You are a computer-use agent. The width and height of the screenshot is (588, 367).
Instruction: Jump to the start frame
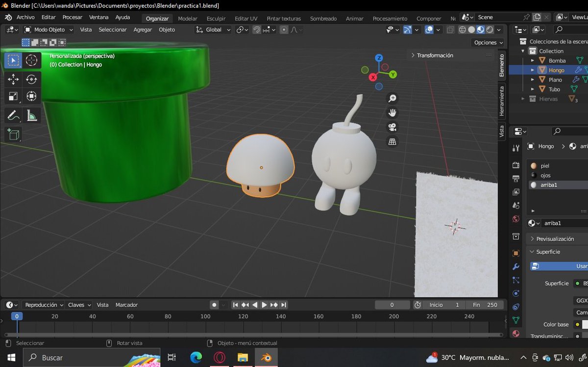236,305
